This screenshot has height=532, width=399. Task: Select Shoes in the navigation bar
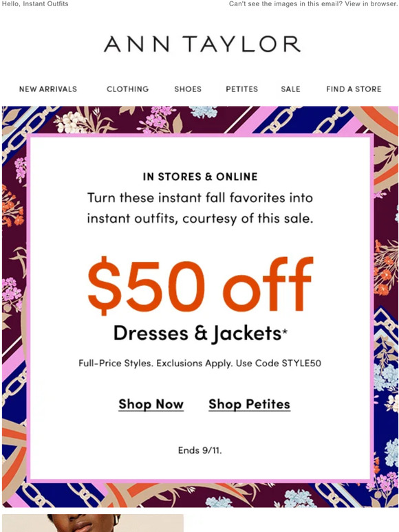(x=188, y=89)
